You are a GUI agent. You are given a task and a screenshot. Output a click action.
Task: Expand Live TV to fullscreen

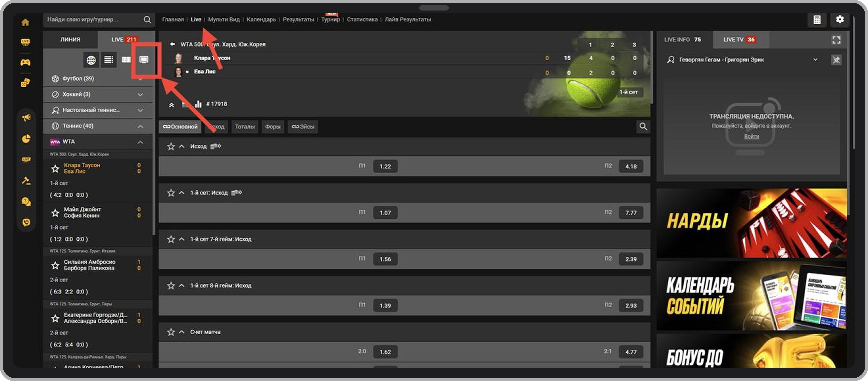point(836,40)
